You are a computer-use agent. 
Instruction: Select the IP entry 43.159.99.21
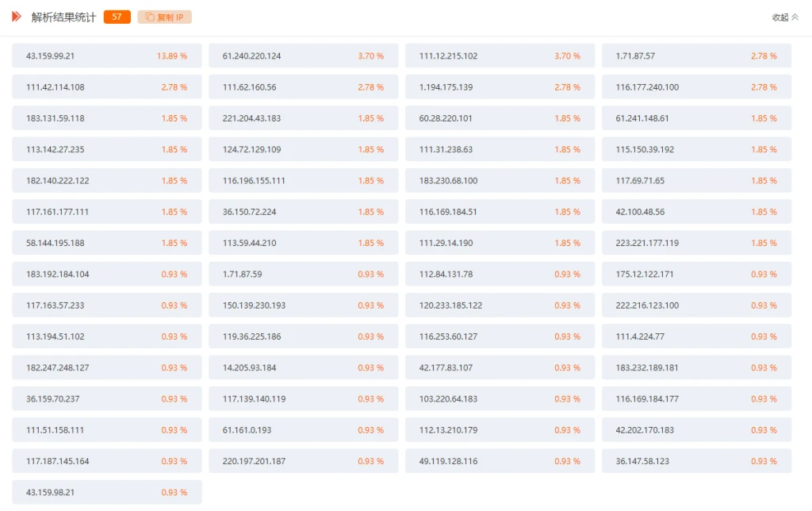coord(51,56)
